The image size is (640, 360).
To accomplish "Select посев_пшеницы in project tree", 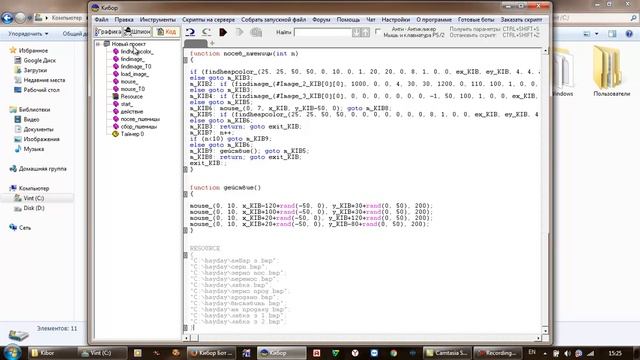I will tap(140, 119).
